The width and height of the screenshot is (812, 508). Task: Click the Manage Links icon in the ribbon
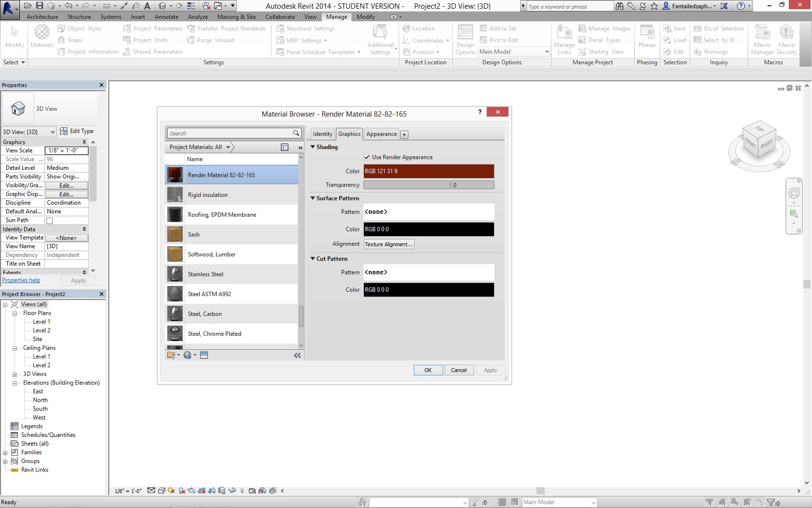[564, 32]
